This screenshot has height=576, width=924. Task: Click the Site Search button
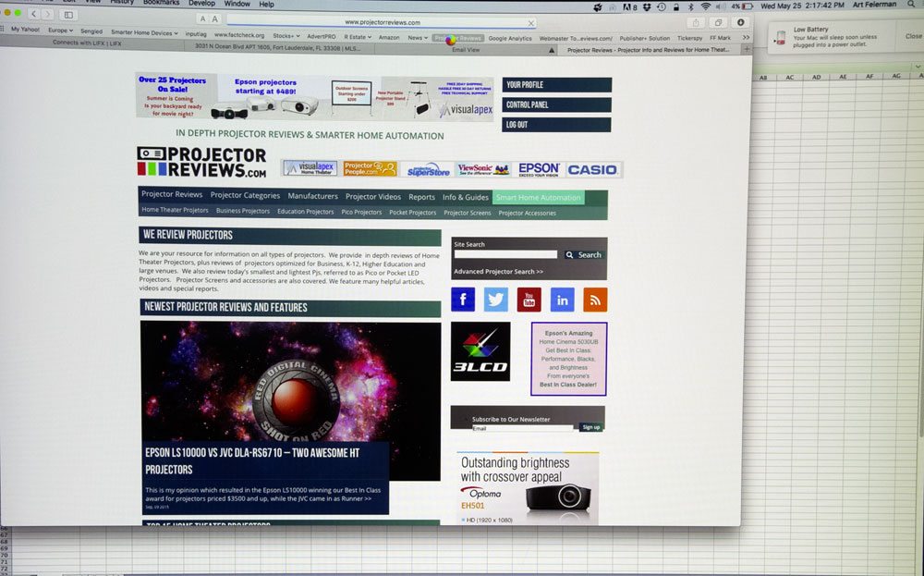[x=583, y=254]
